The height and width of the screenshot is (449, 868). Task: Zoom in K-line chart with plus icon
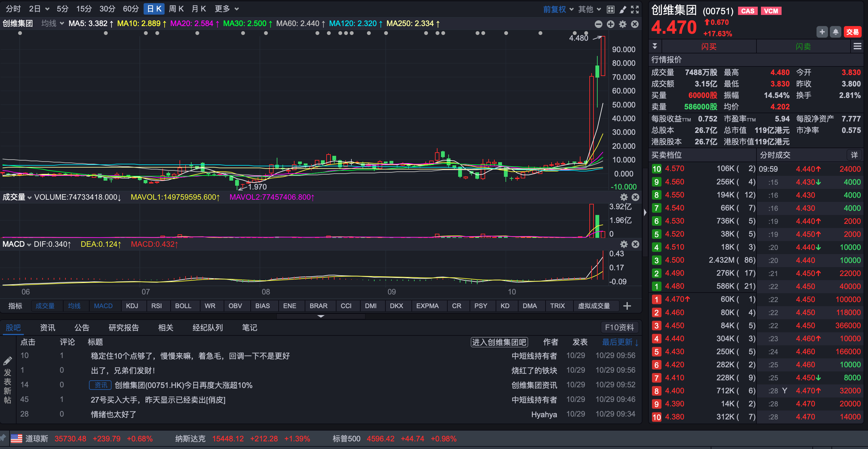[x=611, y=24]
